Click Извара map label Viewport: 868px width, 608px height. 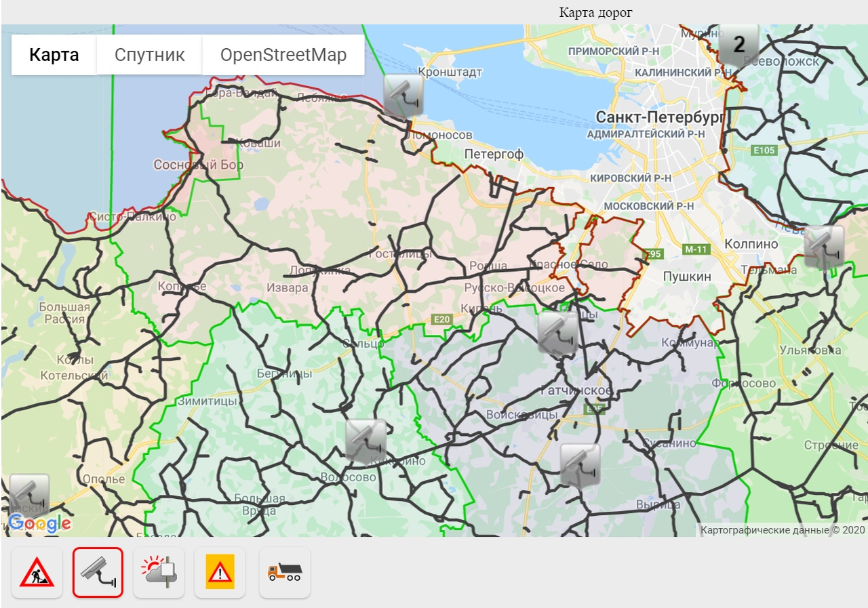click(x=287, y=287)
